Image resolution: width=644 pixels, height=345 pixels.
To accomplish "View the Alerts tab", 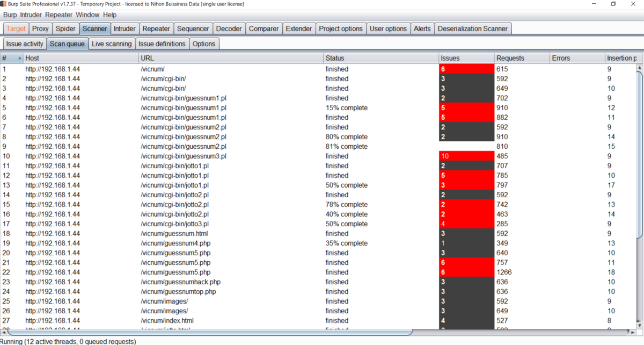I will [422, 28].
